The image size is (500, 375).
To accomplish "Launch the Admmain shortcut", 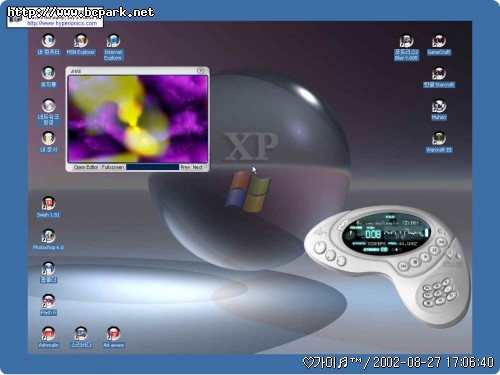I will pyautogui.click(x=48, y=337).
